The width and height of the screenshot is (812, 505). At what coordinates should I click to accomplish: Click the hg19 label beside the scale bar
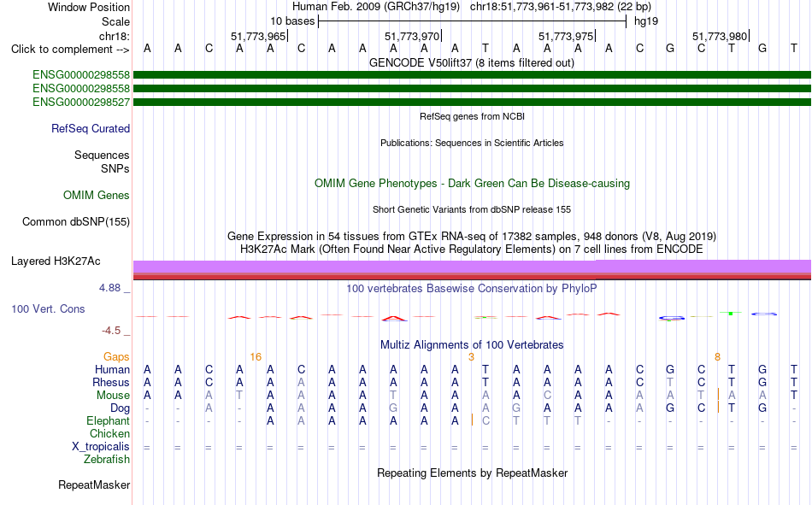[x=646, y=21]
